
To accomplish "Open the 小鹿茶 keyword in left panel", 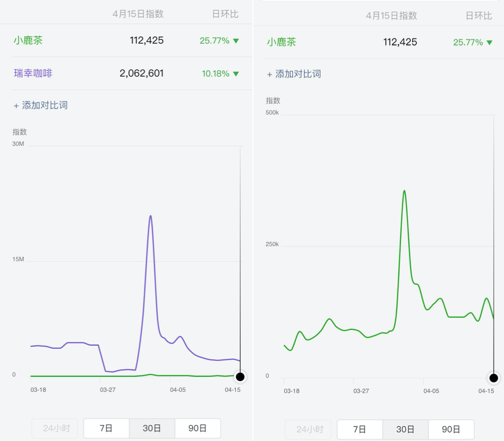I will tap(28, 40).
